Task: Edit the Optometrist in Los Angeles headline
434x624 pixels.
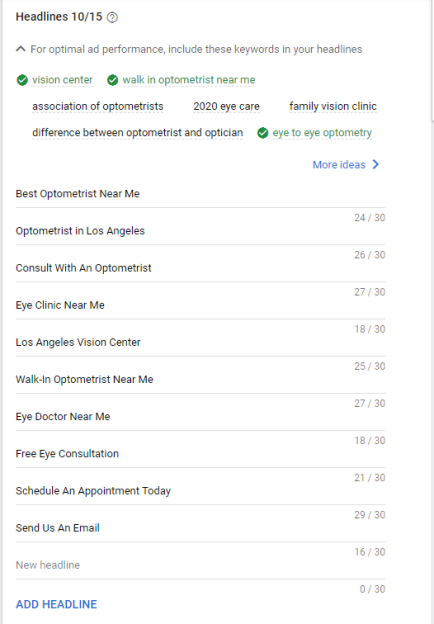Action: pos(200,231)
